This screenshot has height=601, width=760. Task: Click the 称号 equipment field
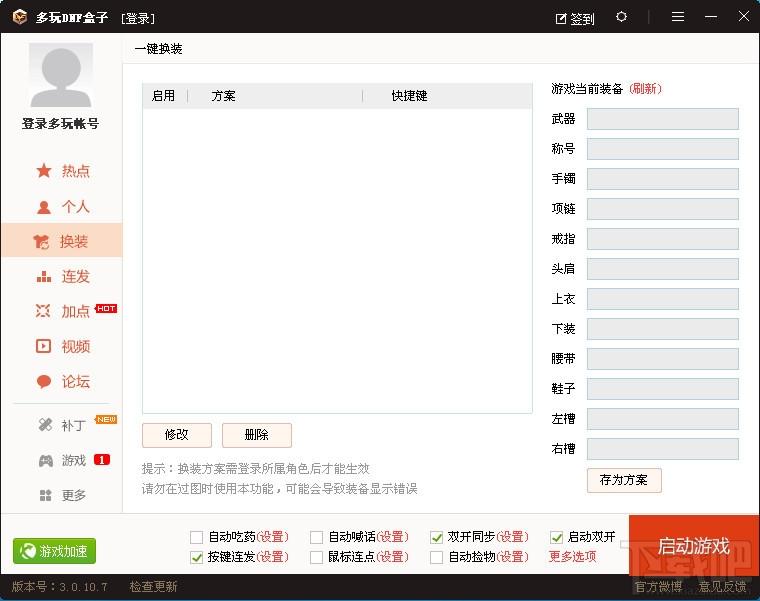tap(663, 149)
